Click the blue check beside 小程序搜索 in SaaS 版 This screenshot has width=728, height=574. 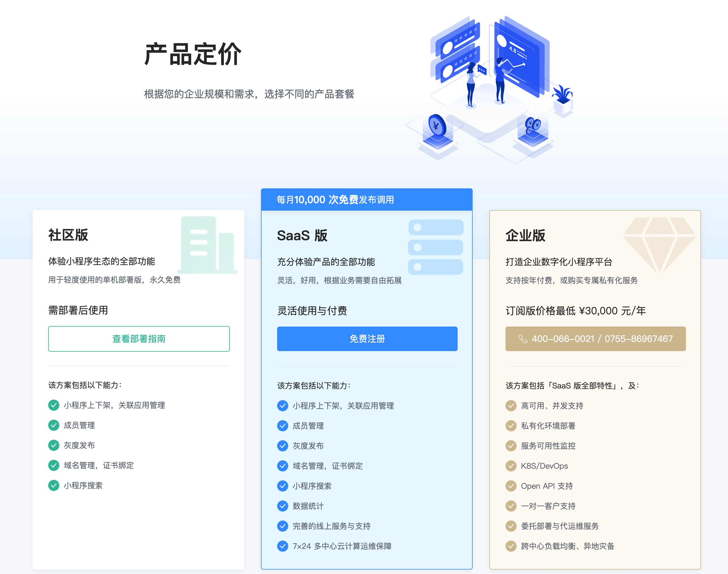pyautogui.click(x=282, y=486)
